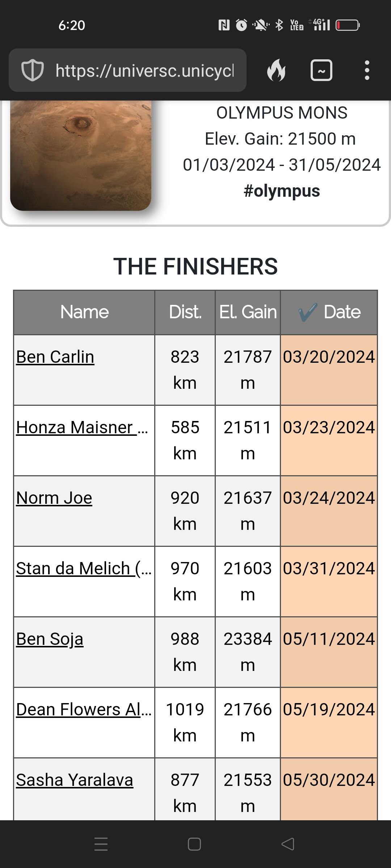Tap the Dist. column header
Viewport: 391px width, 868px height.
coord(185,312)
